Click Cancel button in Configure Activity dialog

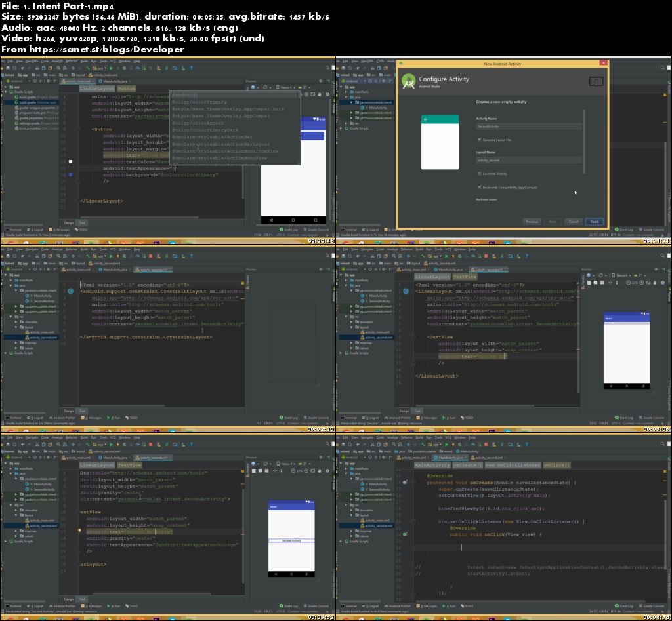point(574,222)
